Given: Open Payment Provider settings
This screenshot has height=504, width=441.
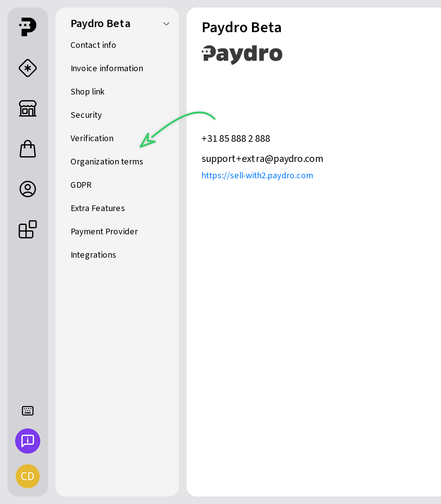Looking at the screenshot, I should tap(104, 232).
